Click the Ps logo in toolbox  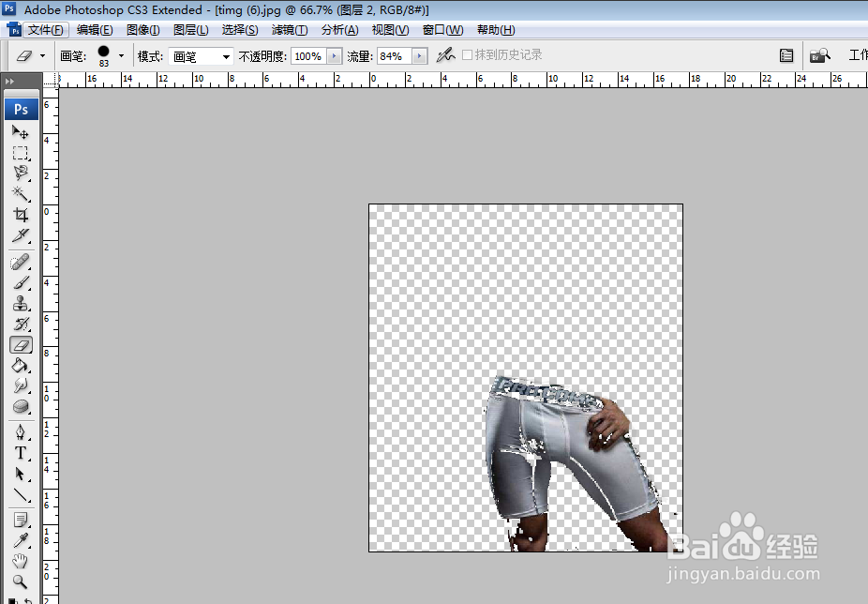22,109
